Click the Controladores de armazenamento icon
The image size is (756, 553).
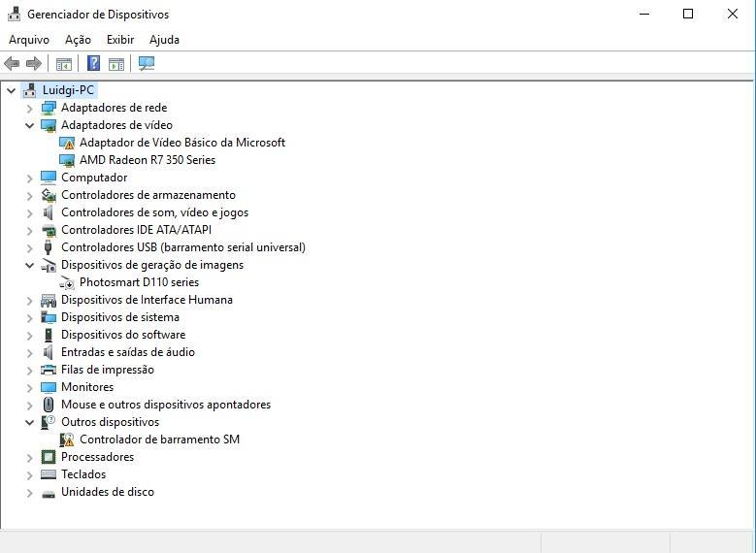point(49,195)
